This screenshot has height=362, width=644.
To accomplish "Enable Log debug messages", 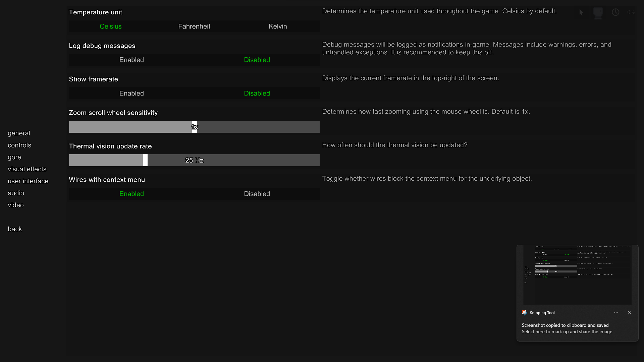I will [131, 60].
